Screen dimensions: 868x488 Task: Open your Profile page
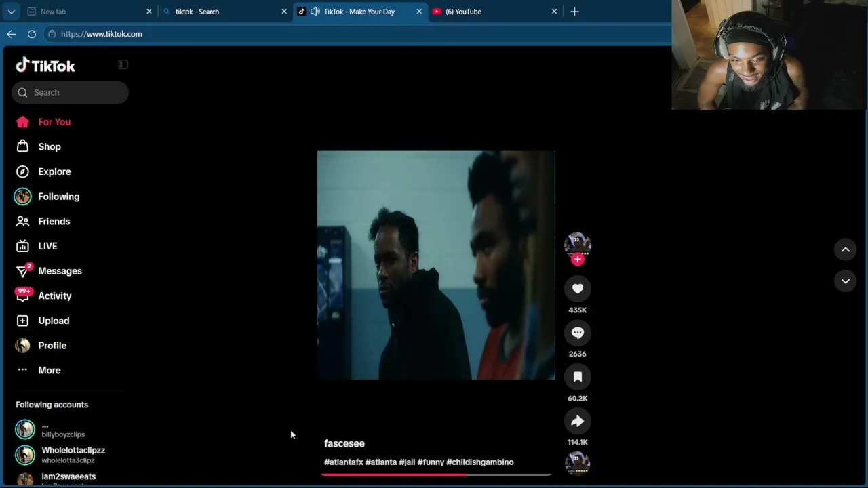click(52, 346)
